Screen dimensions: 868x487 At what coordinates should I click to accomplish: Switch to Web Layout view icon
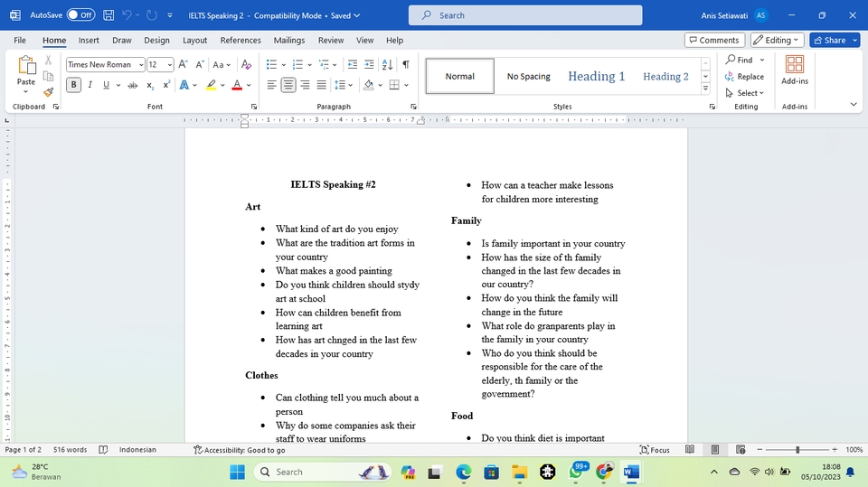(741, 450)
